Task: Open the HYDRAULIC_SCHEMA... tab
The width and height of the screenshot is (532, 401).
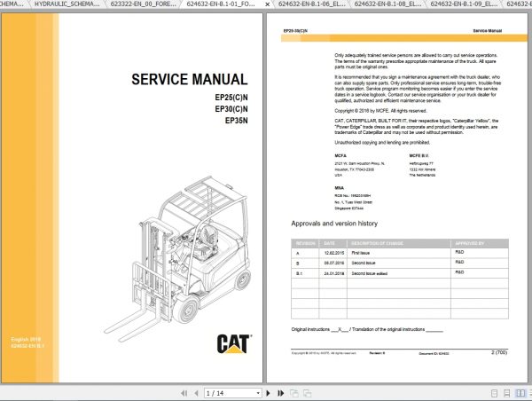Action: [66, 4]
